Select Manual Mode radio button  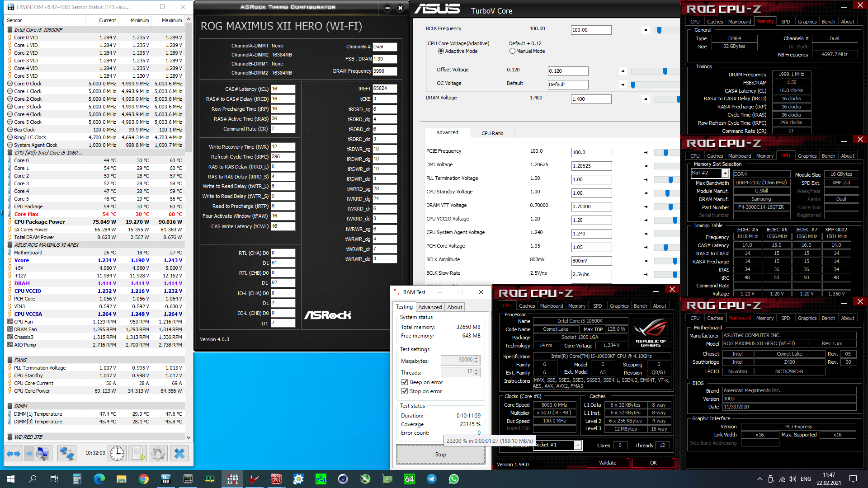click(512, 51)
